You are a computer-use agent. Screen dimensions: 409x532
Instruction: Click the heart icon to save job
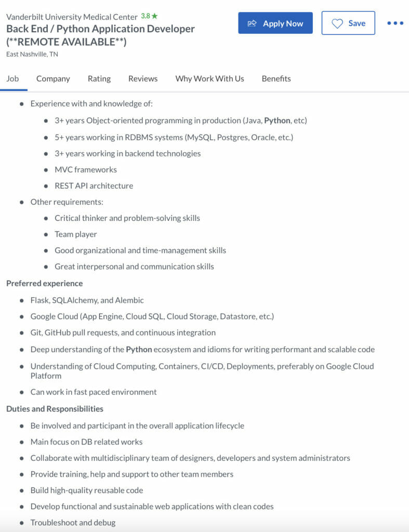[x=337, y=23]
